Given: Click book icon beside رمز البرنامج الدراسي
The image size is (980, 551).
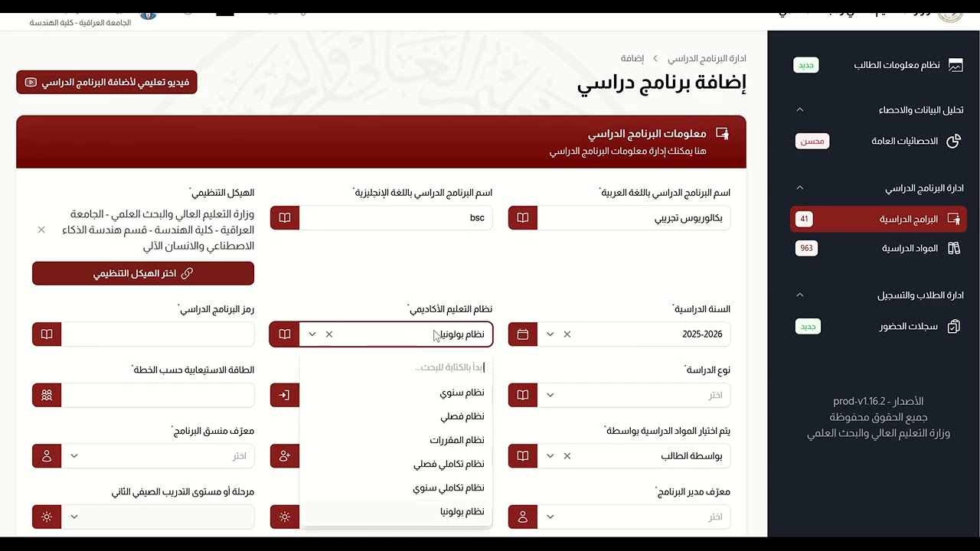Looking at the screenshot, I should (47, 334).
